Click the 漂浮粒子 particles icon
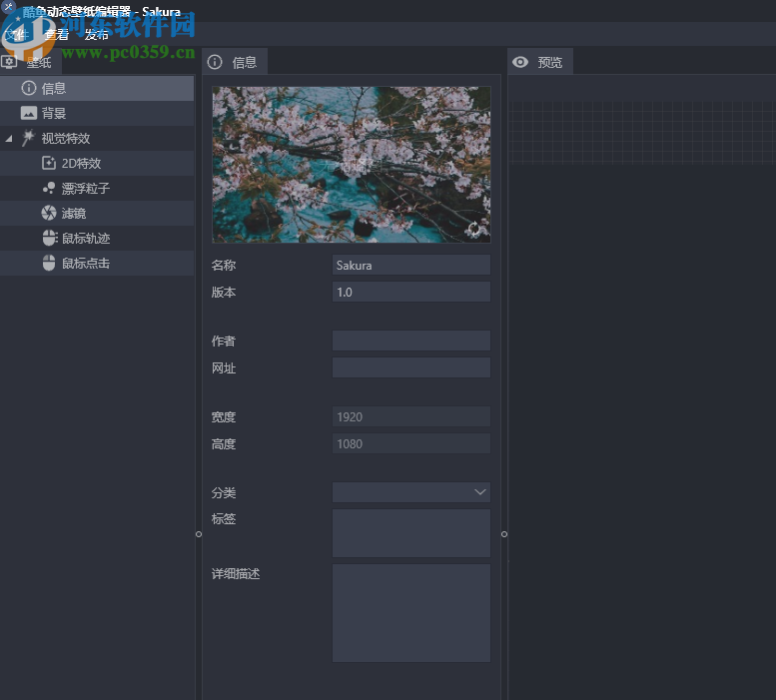This screenshot has height=700, width=776. coord(49,188)
